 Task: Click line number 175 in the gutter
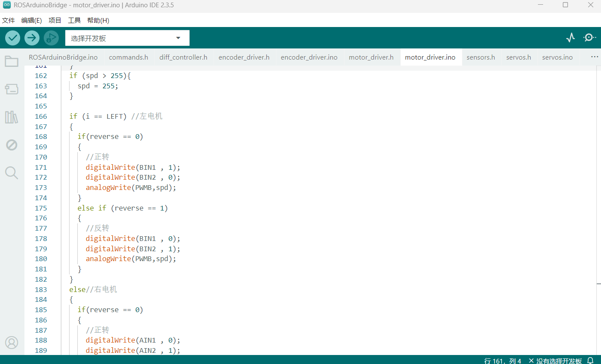click(41, 208)
